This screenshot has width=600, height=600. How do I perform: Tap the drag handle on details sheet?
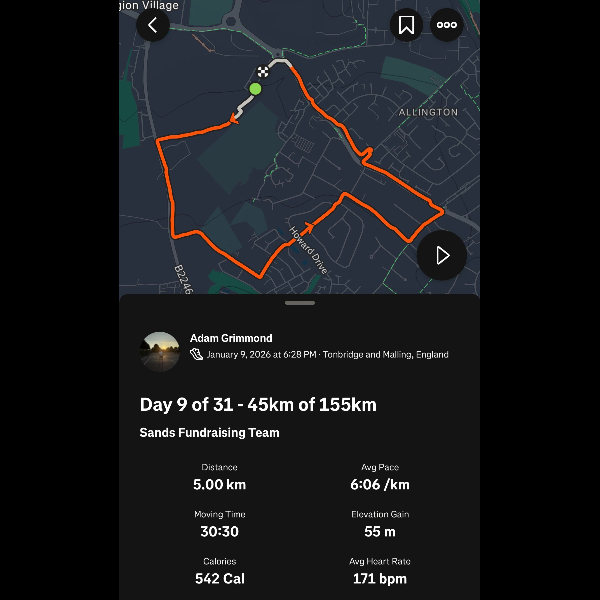pos(300,302)
